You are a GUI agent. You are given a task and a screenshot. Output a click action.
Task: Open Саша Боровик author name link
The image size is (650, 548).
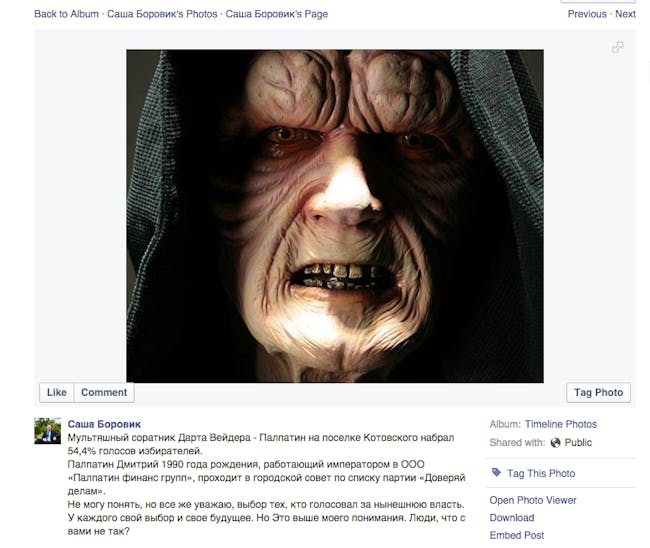[x=104, y=424]
